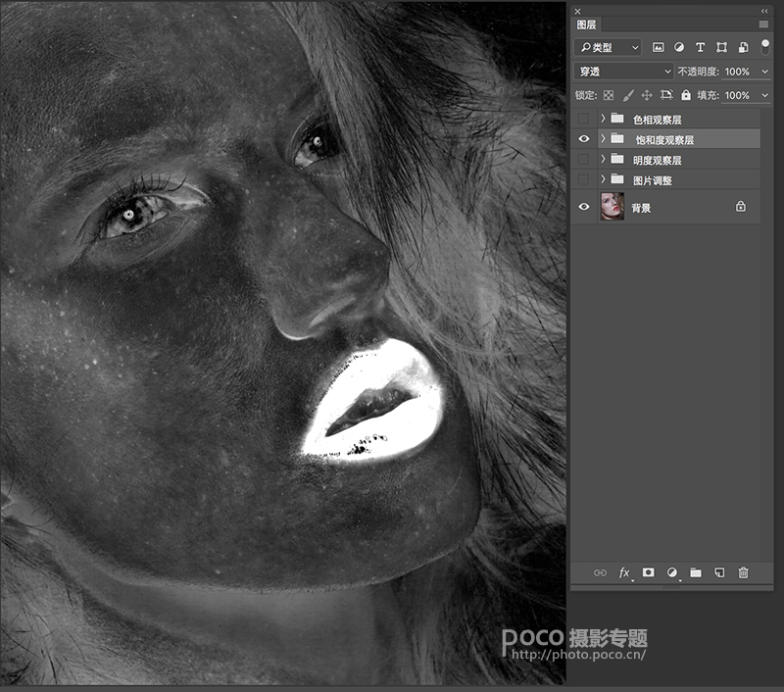784x692 pixels.
Task: Toggle layer filtering on/off switch
Action: [765, 47]
